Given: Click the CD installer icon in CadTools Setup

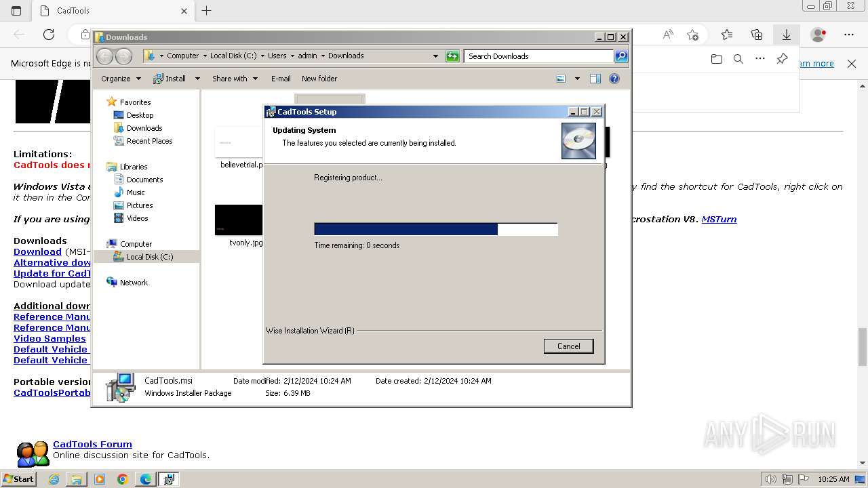Looking at the screenshot, I should [x=578, y=140].
